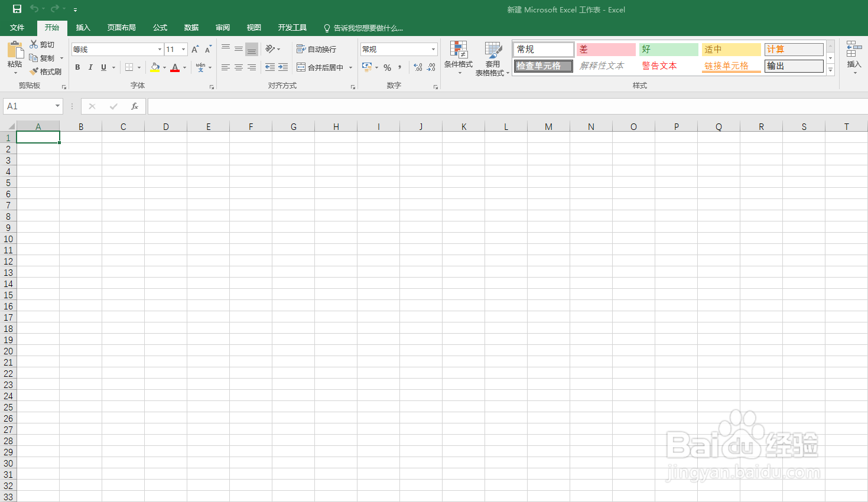This screenshot has width=868, height=502.
Task: Decrease decimal places icon
Action: [x=431, y=67]
